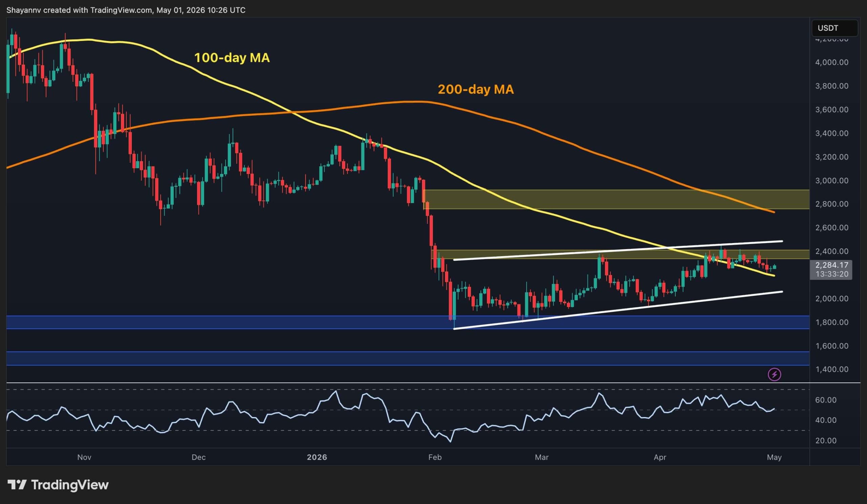Click the 2,800.00 price axis label
Image resolution: width=867 pixels, height=504 pixels.
[831, 204]
